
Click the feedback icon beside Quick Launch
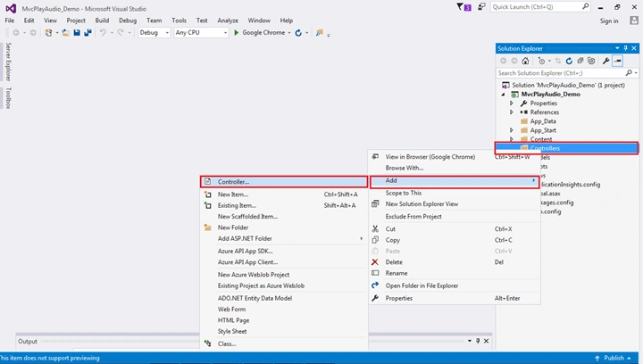pos(482,7)
